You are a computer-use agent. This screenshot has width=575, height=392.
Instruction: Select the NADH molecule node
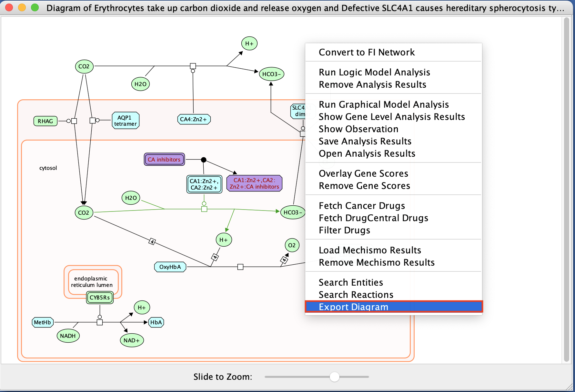[68, 336]
